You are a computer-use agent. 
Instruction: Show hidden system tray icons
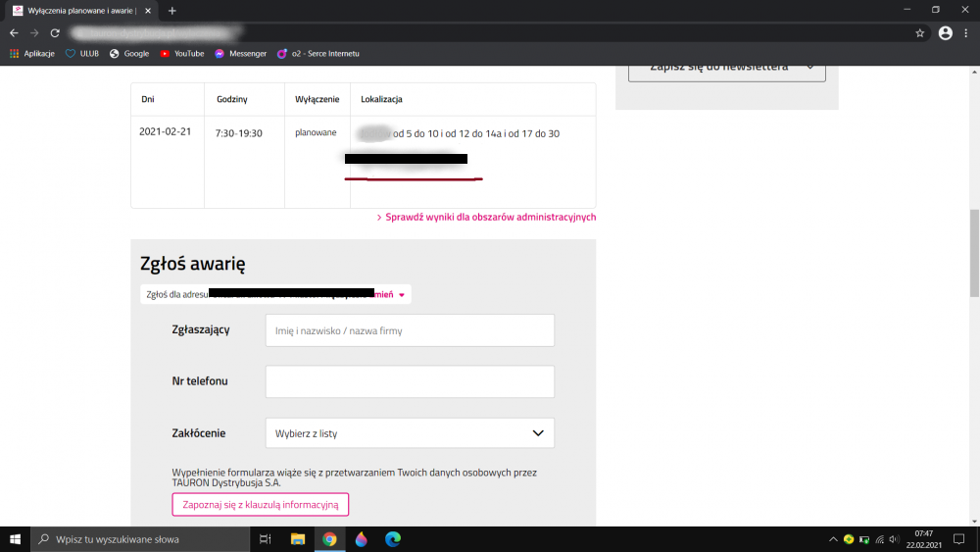[x=833, y=539]
